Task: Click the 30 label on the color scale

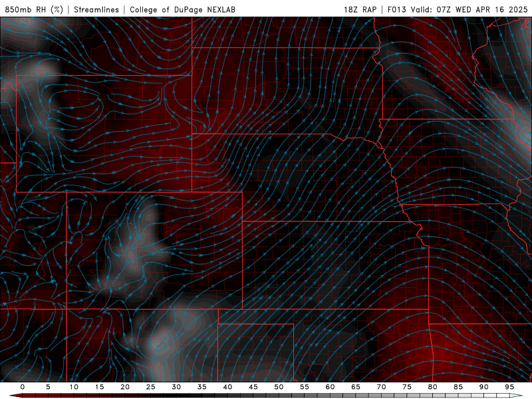Action: pos(176,387)
